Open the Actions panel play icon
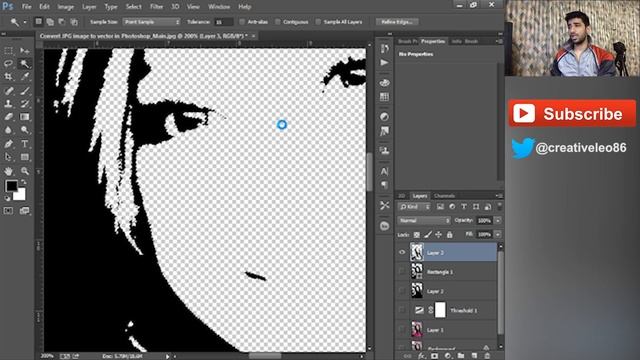 tap(384, 63)
